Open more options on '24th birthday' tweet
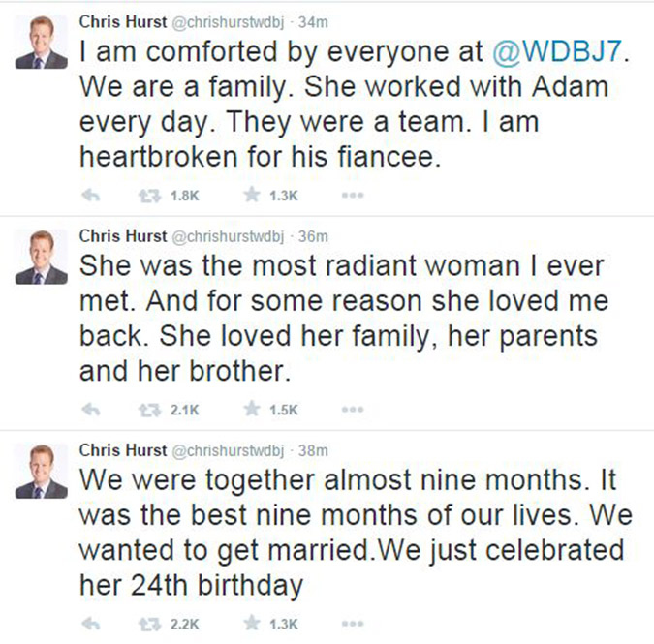654x644 pixels. pyautogui.click(x=352, y=624)
